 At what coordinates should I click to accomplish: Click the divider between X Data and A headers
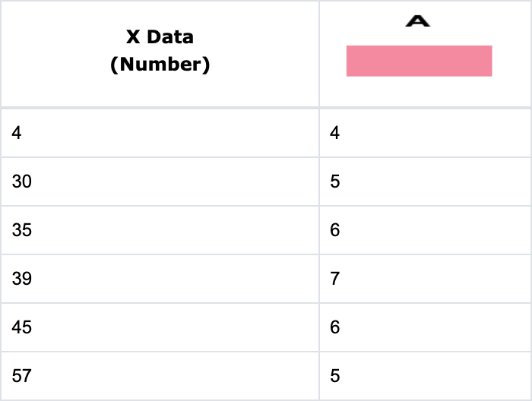pos(319,53)
